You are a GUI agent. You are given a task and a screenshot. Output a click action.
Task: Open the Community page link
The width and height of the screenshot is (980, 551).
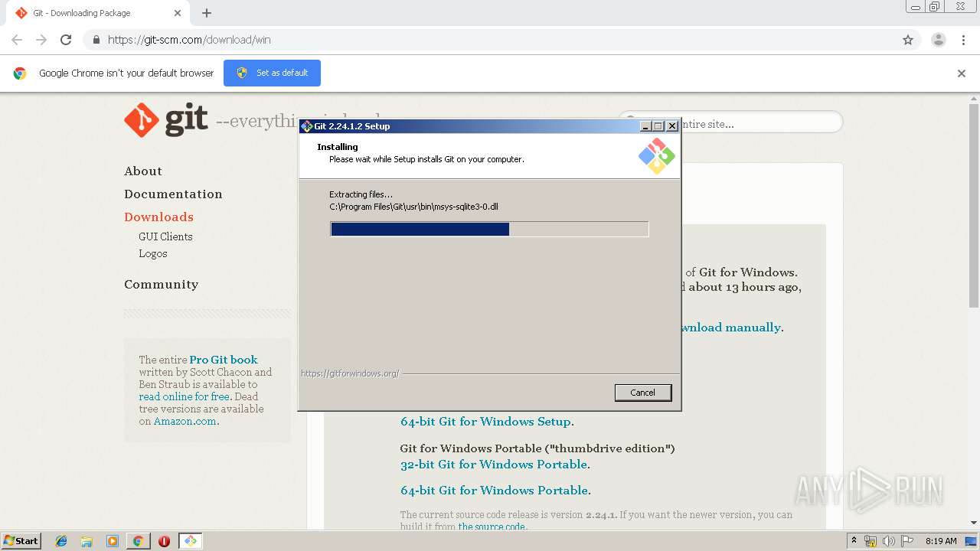161,285
